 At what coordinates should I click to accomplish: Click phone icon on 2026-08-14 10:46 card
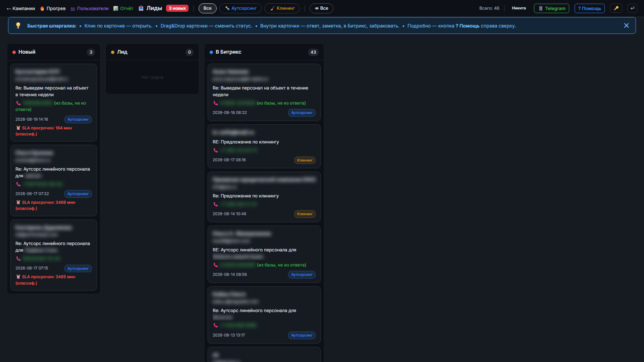[x=216, y=204]
